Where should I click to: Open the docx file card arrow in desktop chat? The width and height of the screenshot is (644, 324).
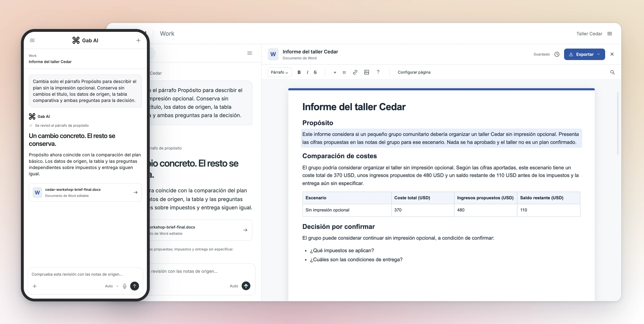click(x=245, y=230)
